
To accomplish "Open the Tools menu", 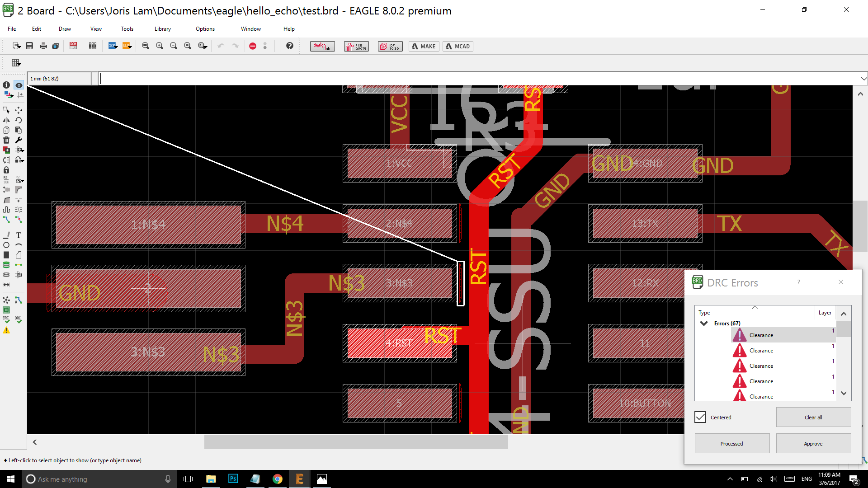I will pyautogui.click(x=127, y=29).
